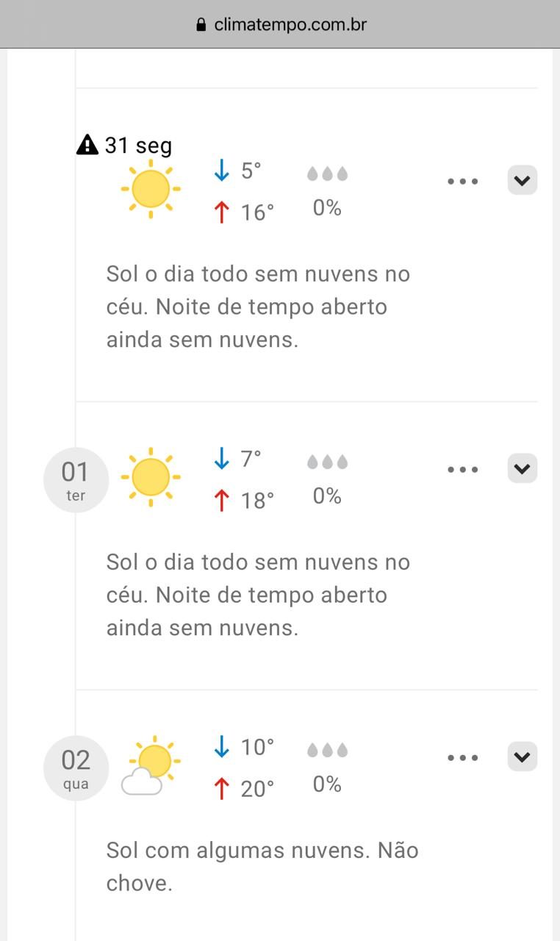560x941 pixels.
Task: Tap the climatempo.com.br address field
Action: (x=290, y=25)
